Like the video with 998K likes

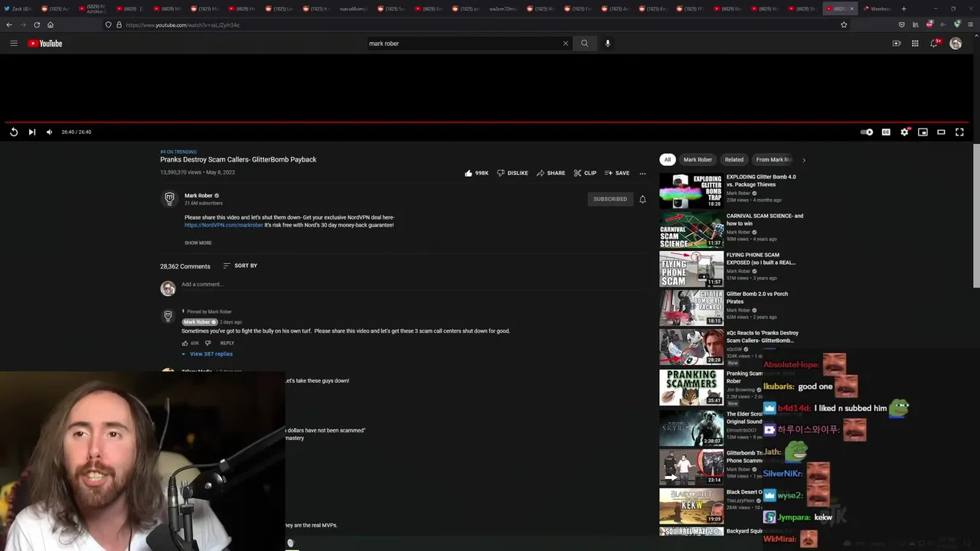(x=476, y=173)
